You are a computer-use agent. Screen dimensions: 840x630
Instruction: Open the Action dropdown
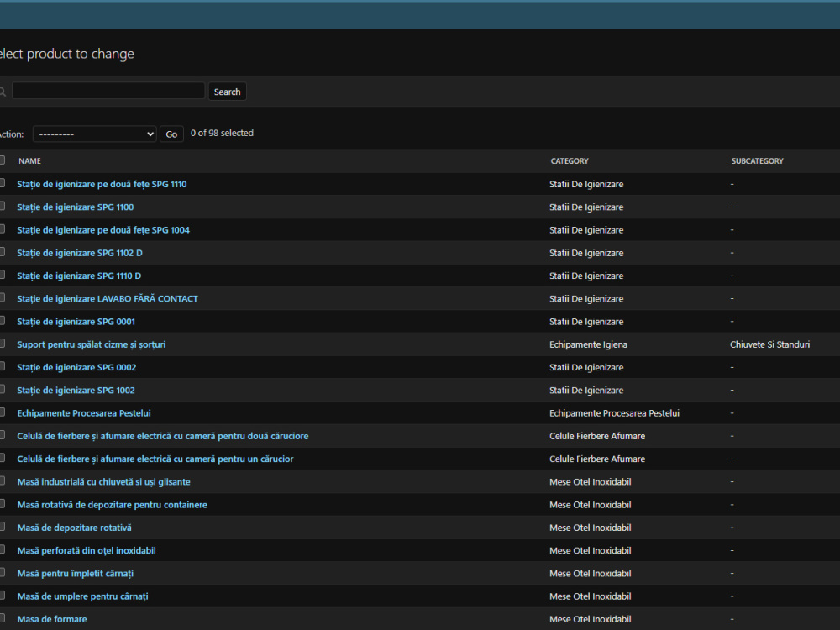coord(94,134)
